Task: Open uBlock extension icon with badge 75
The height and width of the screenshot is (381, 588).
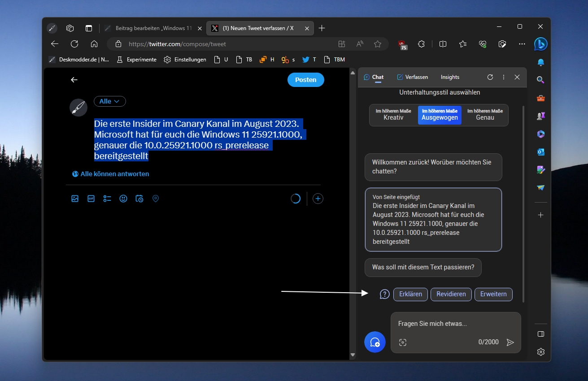Action: pos(402,44)
